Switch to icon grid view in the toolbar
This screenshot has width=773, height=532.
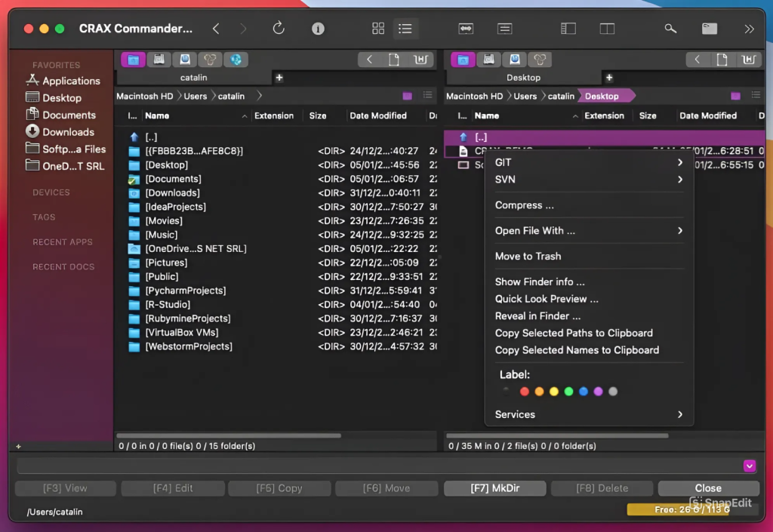[x=378, y=29]
